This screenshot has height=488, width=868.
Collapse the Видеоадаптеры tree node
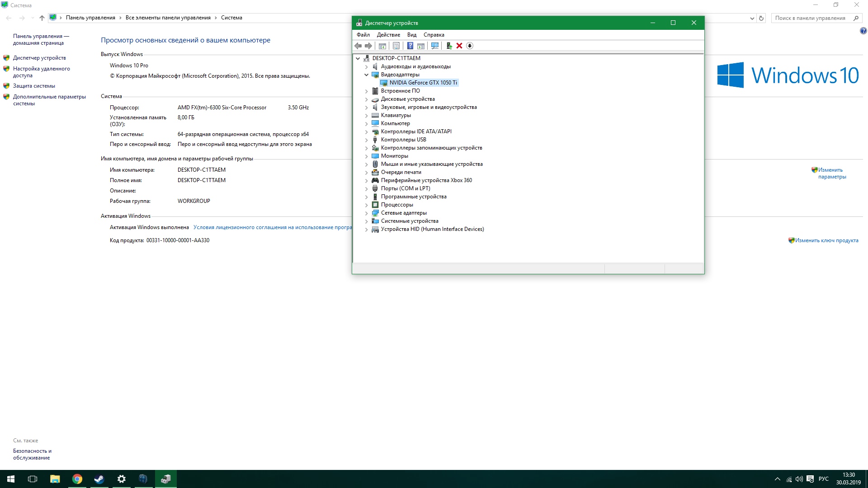pyautogui.click(x=367, y=75)
